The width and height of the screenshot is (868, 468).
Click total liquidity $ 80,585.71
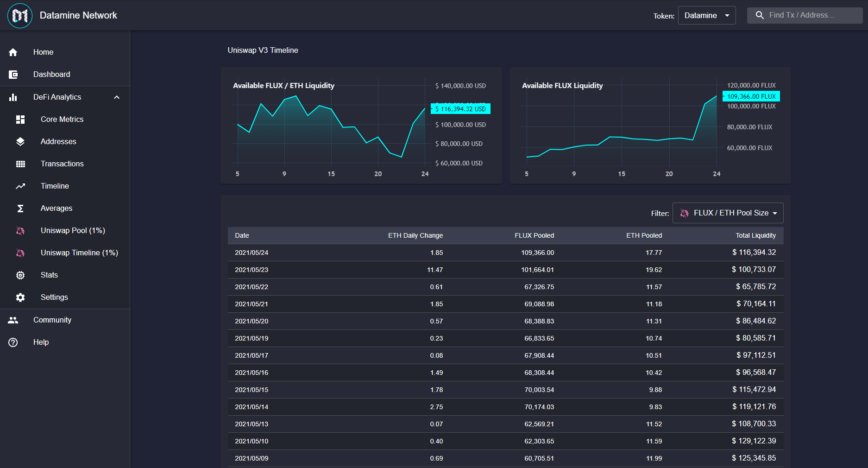tap(756, 338)
